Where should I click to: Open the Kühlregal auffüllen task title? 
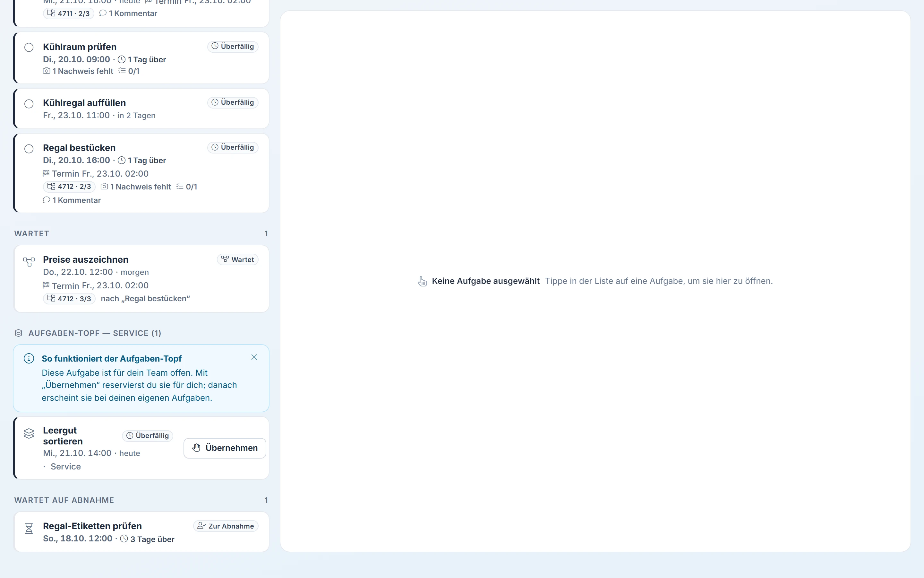pyautogui.click(x=84, y=103)
